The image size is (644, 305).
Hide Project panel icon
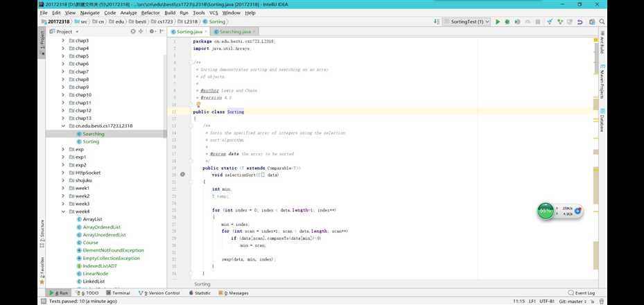tap(161, 32)
